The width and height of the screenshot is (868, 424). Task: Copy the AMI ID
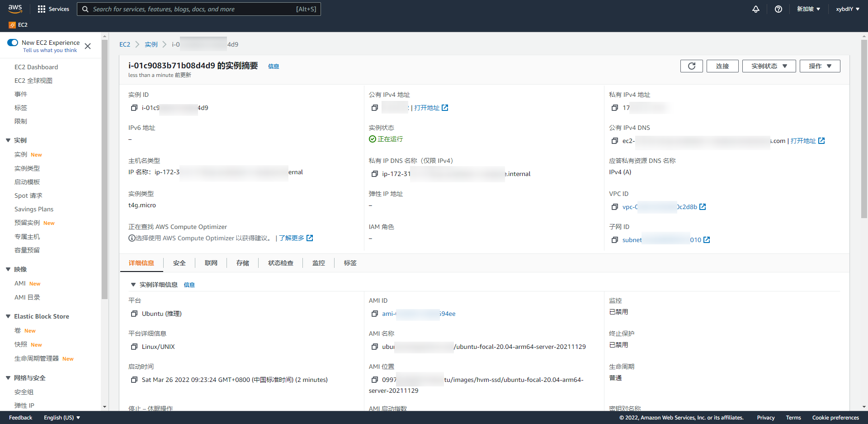pos(375,314)
